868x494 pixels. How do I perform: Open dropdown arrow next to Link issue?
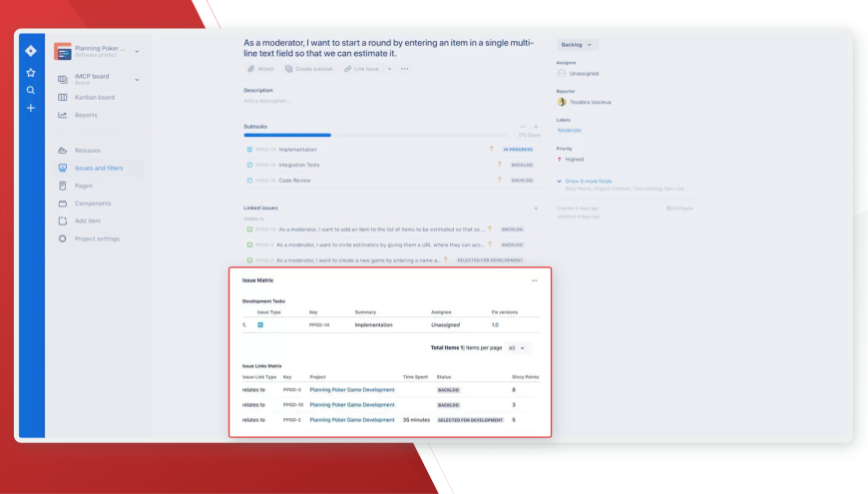pyautogui.click(x=389, y=69)
